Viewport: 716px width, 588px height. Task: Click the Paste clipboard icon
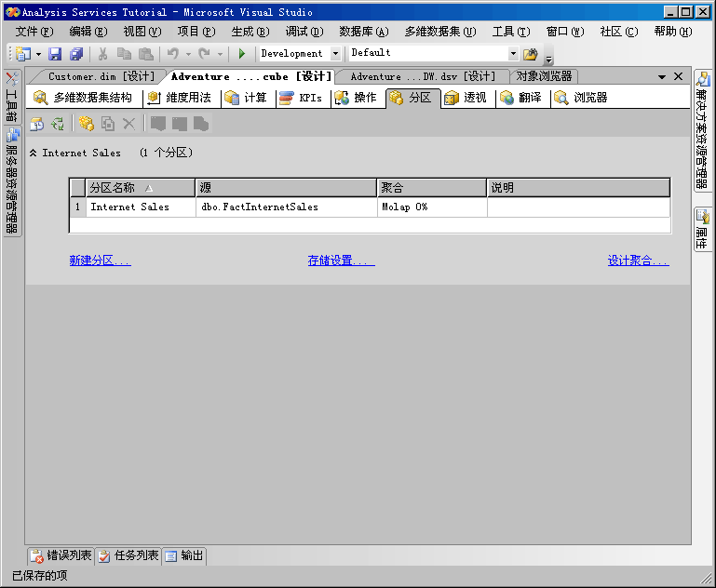tap(146, 54)
